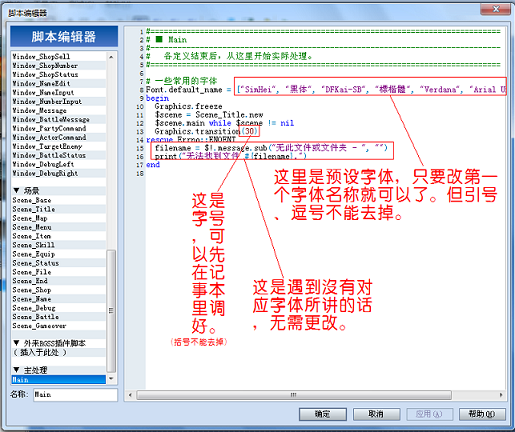Viewport: 515px width, 432px height.
Task: Click the code editor horizontal scrollbar thumb
Action: [294, 395]
